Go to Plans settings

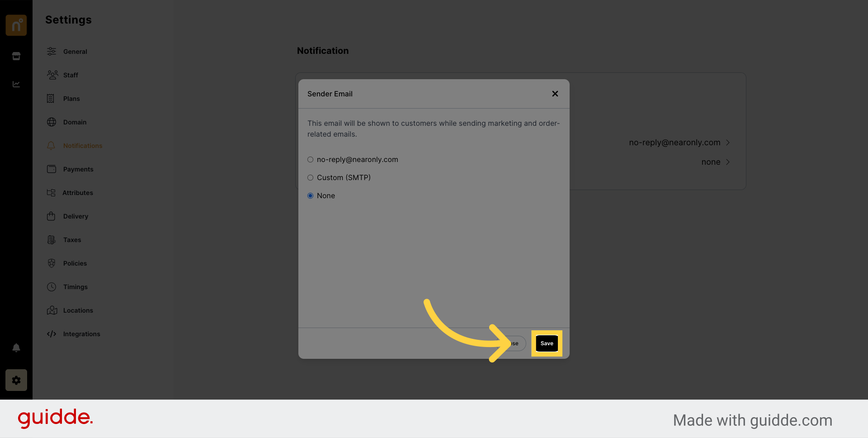coord(71,99)
